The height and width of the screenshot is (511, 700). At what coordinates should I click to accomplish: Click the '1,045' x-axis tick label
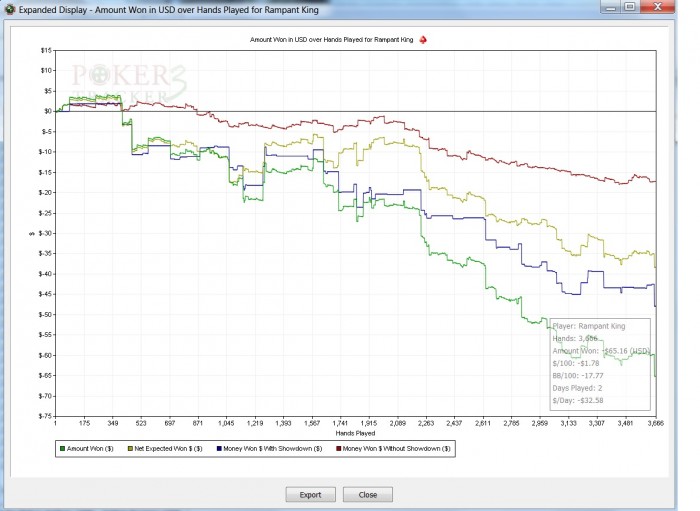pos(226,423)
